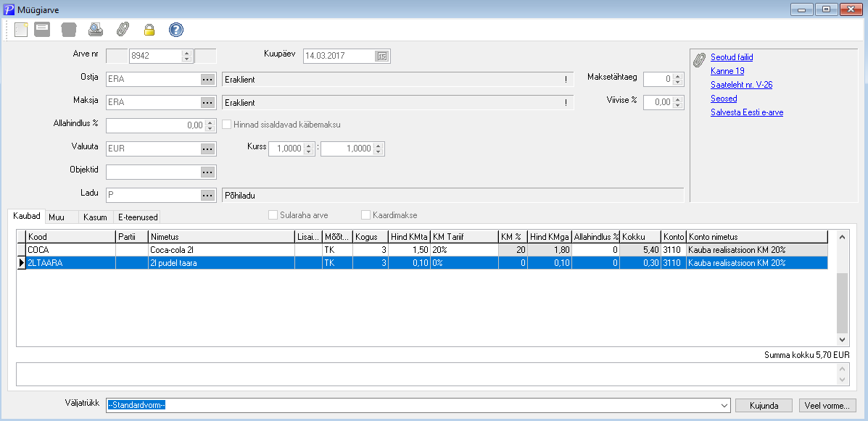Open help with question mark icon
The width and height of the screenshot is (868, 421).
tap(175, 29)
